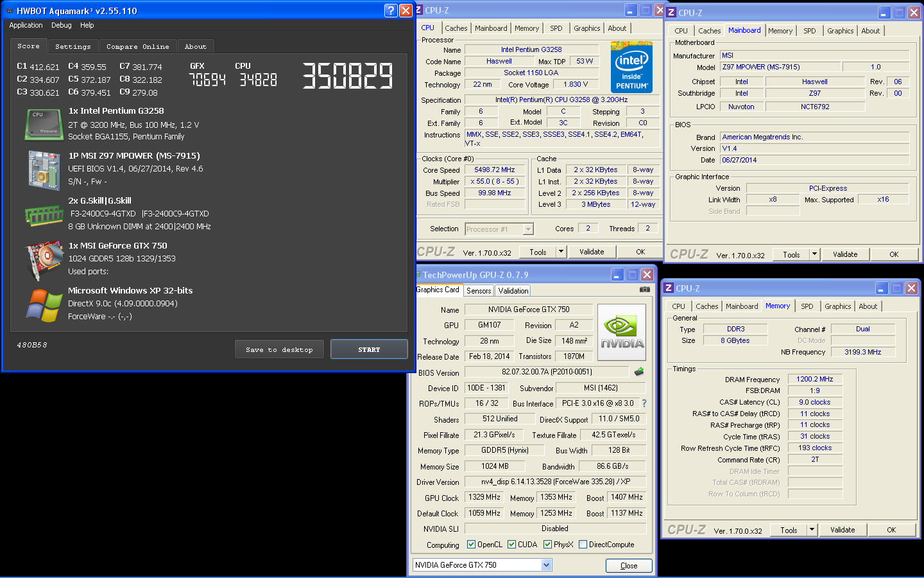Expand the Tools dropdown arrow in CPU-Z Memory window
The width and height of the screenshot is (924, 578).
(812, 530)
